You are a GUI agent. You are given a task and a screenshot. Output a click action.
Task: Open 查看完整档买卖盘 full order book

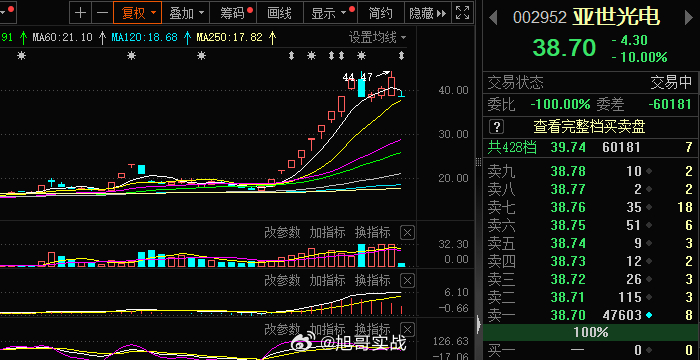tap(589, 127)
